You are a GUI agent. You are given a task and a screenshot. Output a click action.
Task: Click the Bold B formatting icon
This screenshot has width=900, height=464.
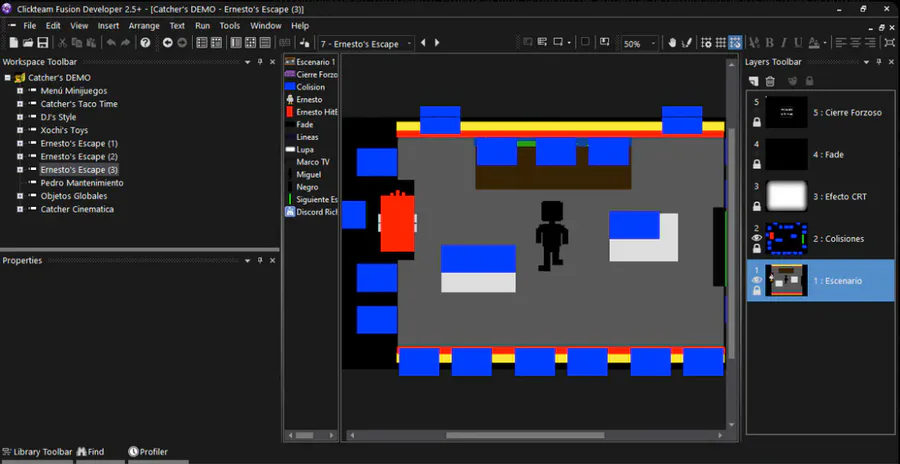[770, 42]
